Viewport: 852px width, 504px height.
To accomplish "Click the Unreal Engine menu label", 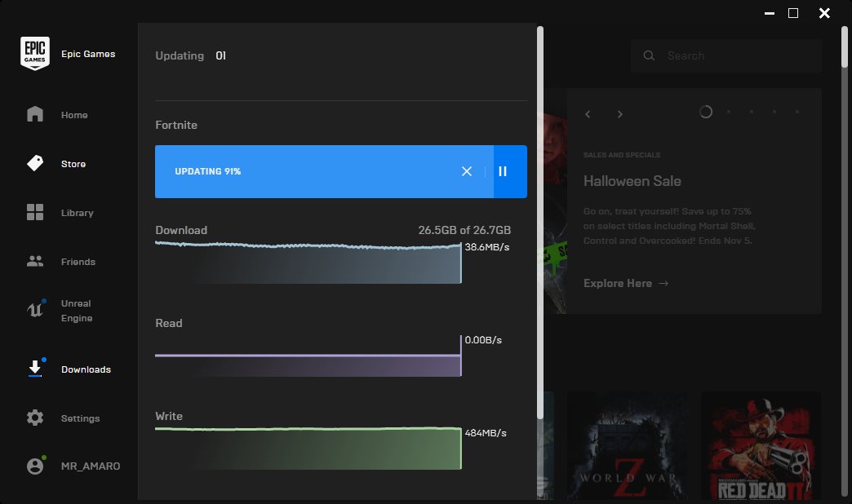I will tap(77, 311).
